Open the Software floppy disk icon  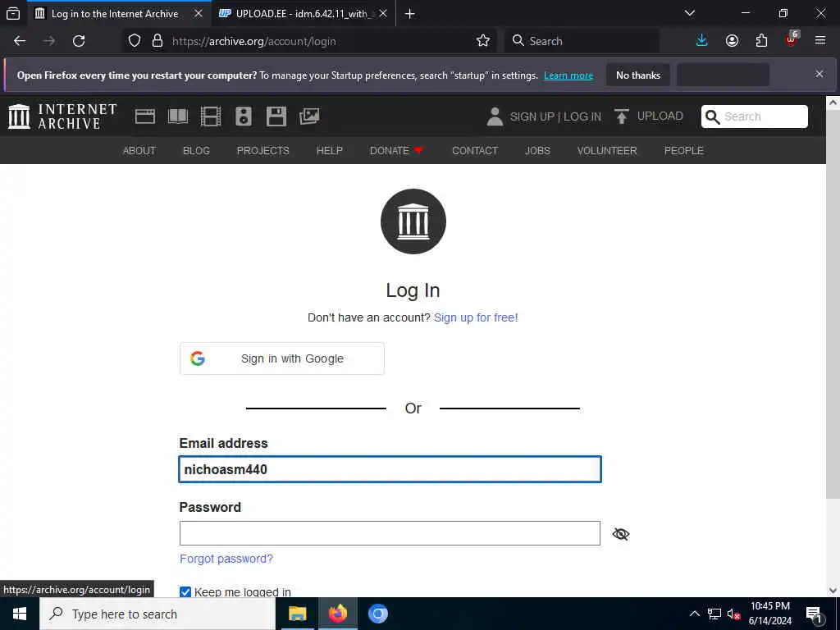click(x=276, y=116)
